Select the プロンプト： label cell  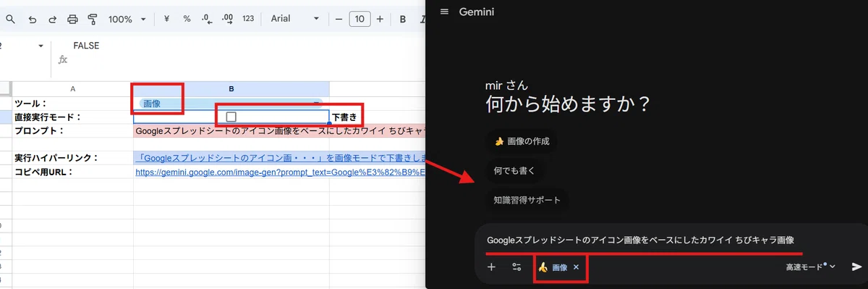[x=72, y=130]
